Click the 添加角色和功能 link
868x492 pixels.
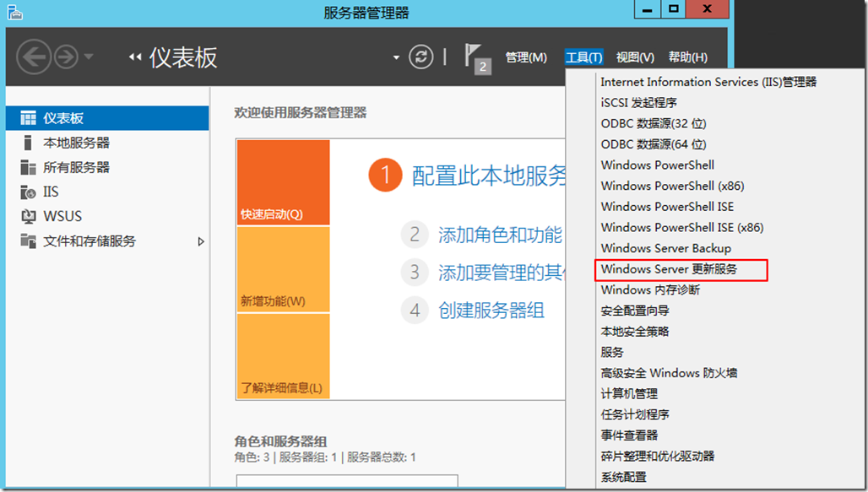(x=500, y=235)
